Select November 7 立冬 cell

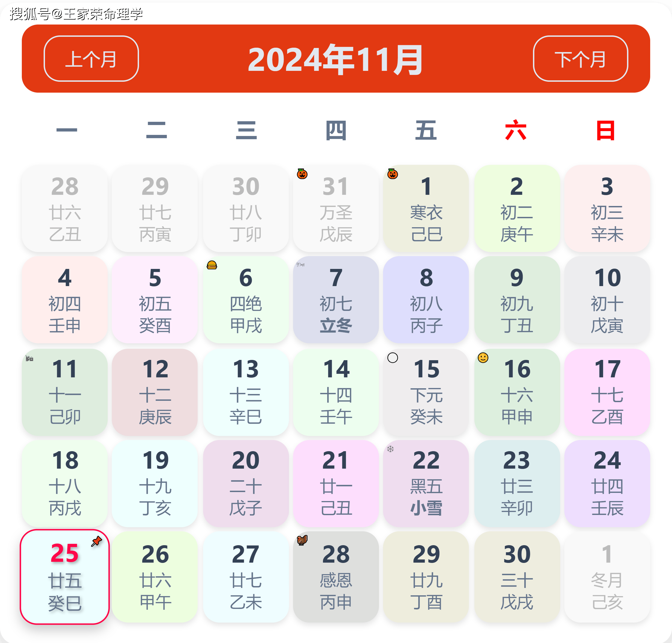(336, 300)
